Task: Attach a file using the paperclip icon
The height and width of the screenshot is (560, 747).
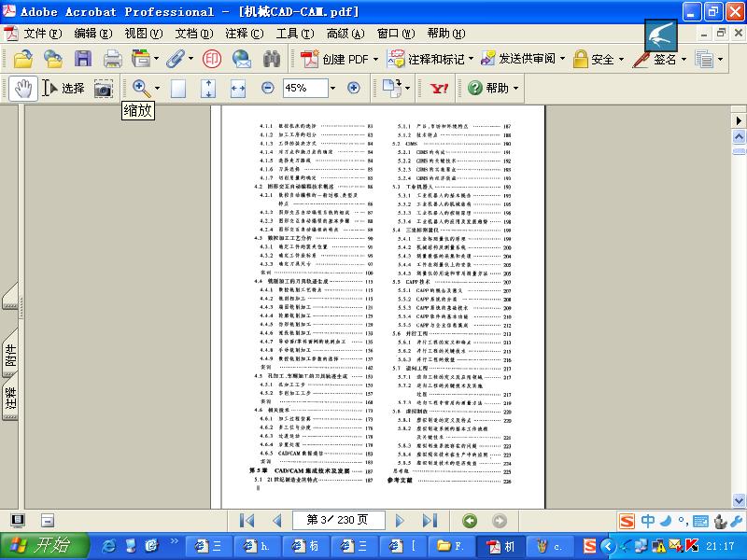Action: (x=176, y=58)
